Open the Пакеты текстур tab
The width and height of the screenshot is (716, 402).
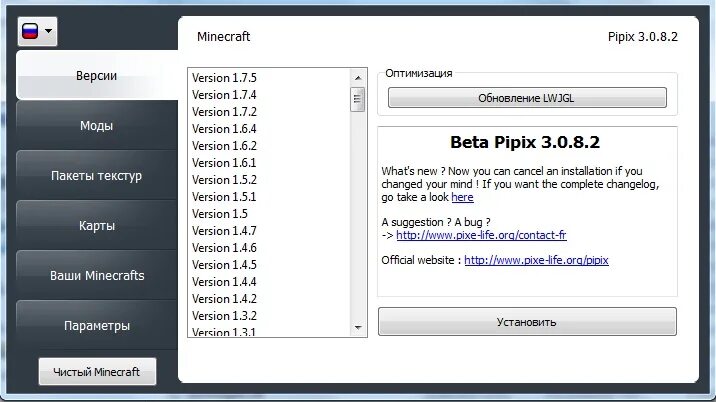tap(97, 175)
